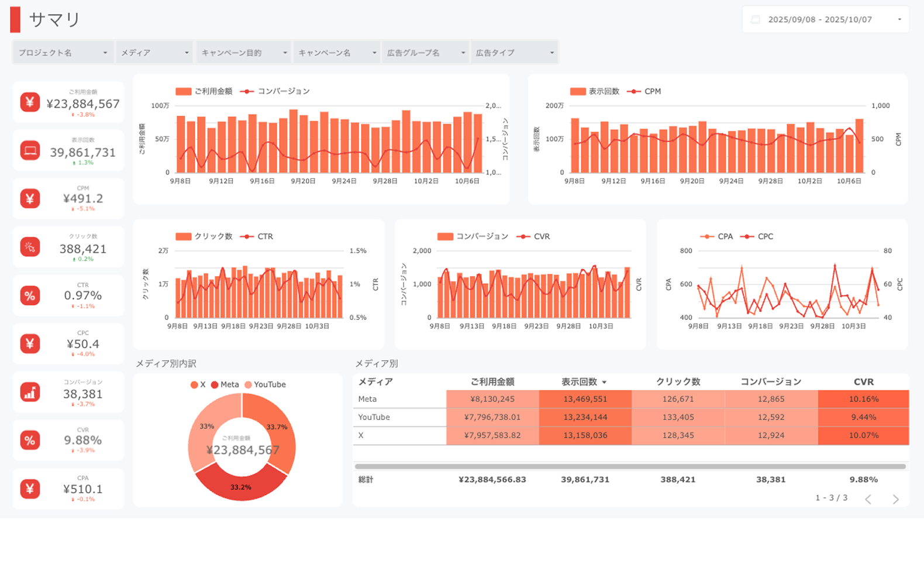The height and width of the screenshot is (585, 924).
Task: Toggle CPC series in legend
Action: [757, 236]
